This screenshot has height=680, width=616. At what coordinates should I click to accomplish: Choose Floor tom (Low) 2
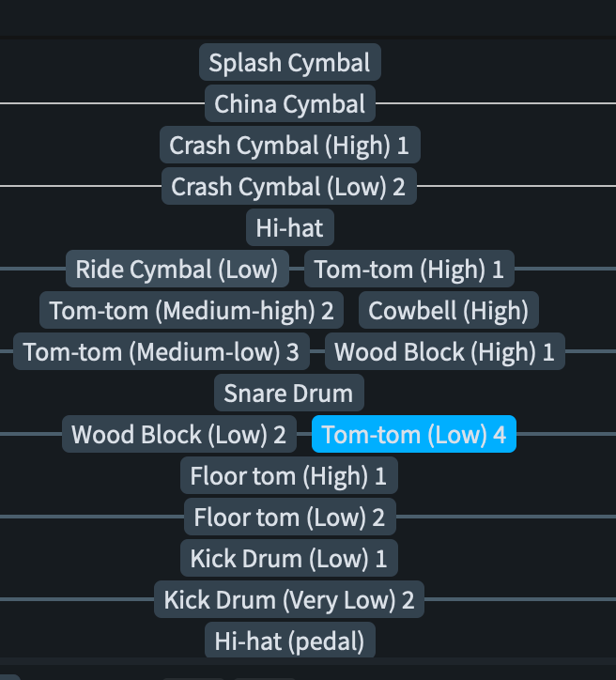289,518
